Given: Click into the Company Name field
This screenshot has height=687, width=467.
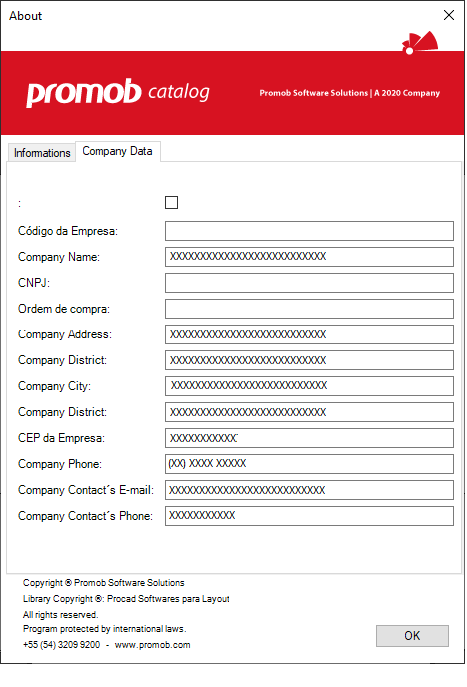Looking at the screenshot, I should point(309,257).
